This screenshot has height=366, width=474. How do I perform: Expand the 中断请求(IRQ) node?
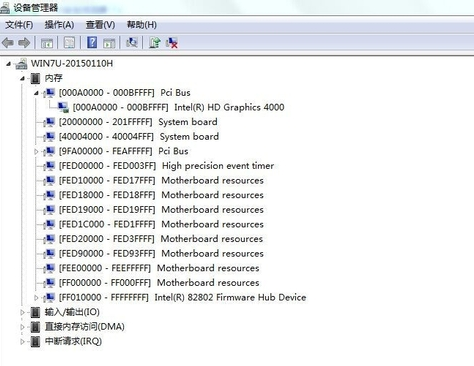22,342
